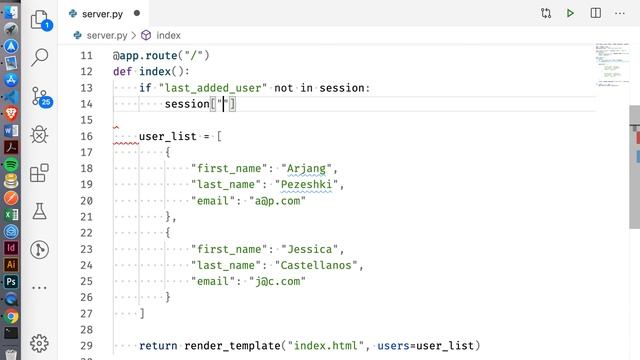Open changes compare icon in editor toolbar
640x360 pixels.
click(546, 13)
